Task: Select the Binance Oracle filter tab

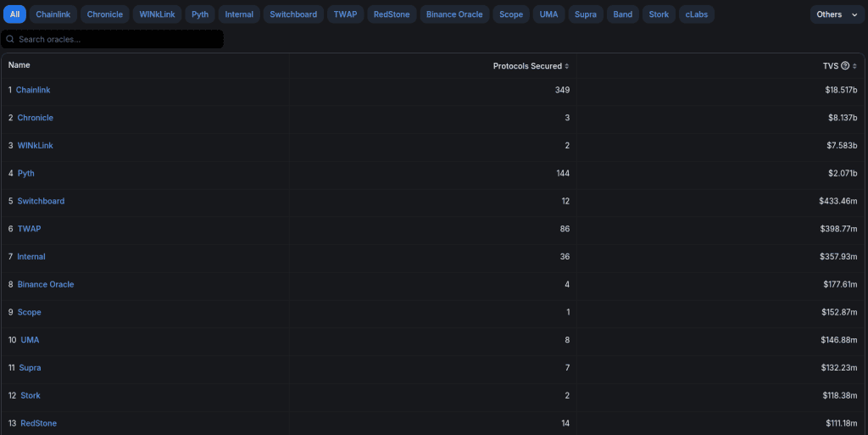Action: click(x=454, y=14)
